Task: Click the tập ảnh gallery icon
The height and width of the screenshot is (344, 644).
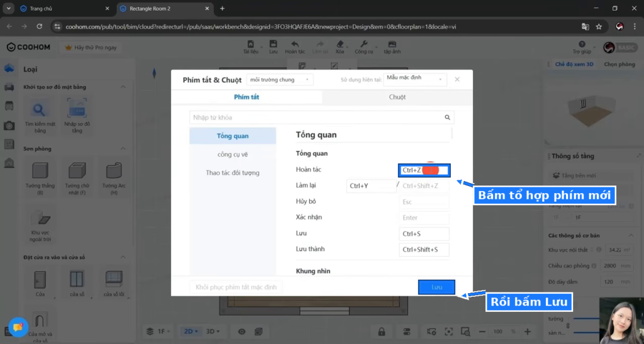Action: 392,44
